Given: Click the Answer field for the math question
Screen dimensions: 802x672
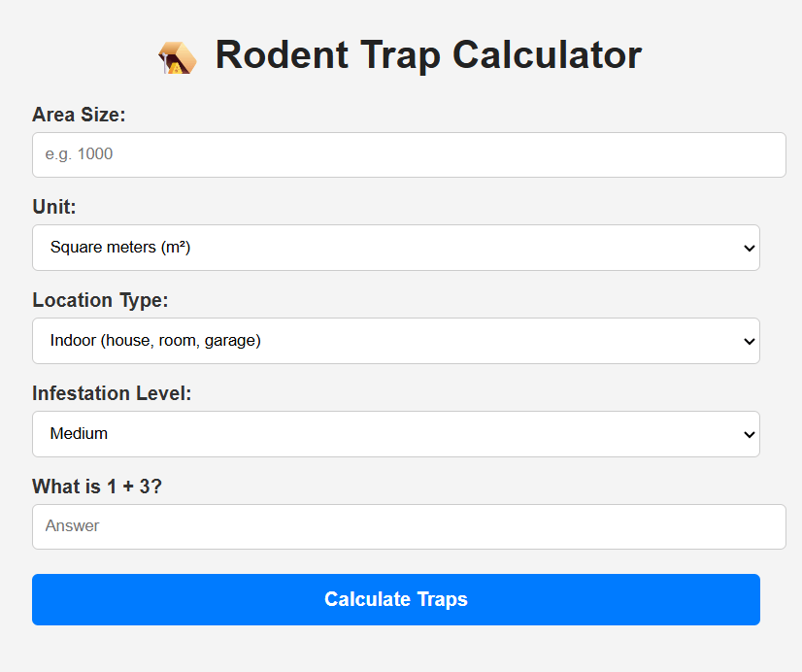Looking at the screenshot, I should 408,526.
